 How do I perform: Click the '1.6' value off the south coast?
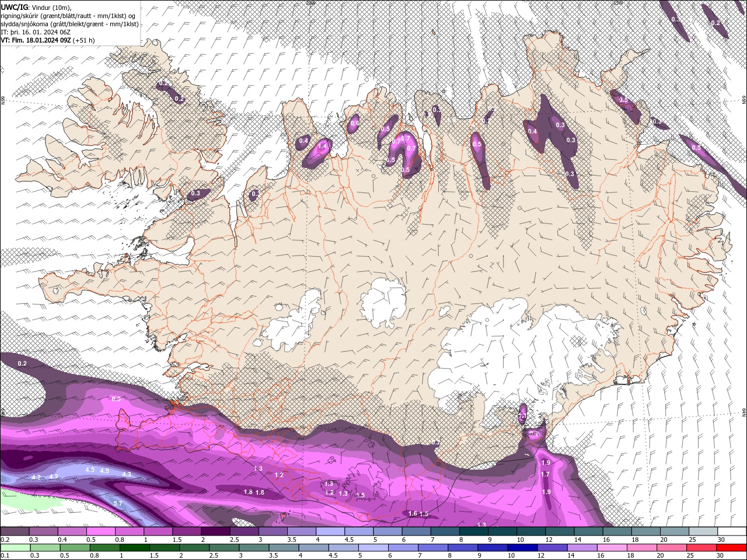pyautogui.click(x=413, y=514)
